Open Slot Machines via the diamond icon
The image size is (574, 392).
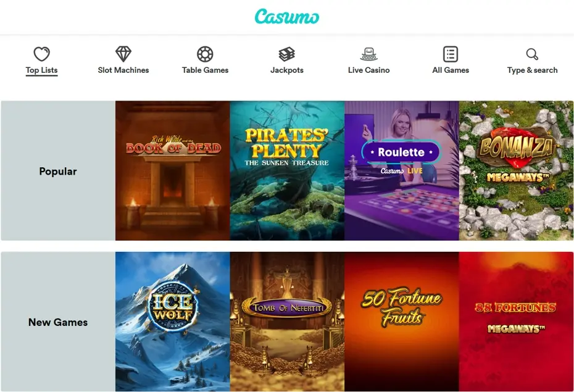point(123,54)
